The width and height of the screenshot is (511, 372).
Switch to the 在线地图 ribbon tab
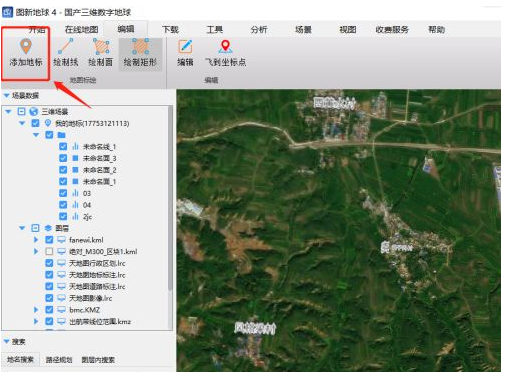(81, 30)
